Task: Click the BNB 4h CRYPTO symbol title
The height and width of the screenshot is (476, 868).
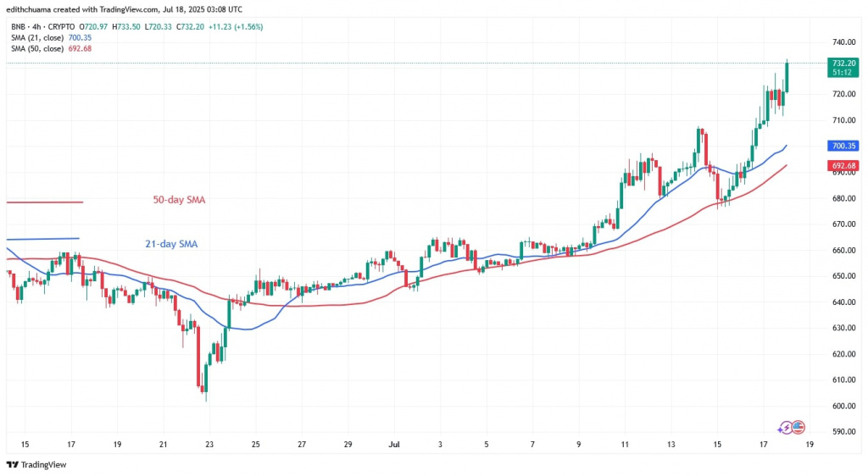Action: pyautogui.click(x=42, y=27)
